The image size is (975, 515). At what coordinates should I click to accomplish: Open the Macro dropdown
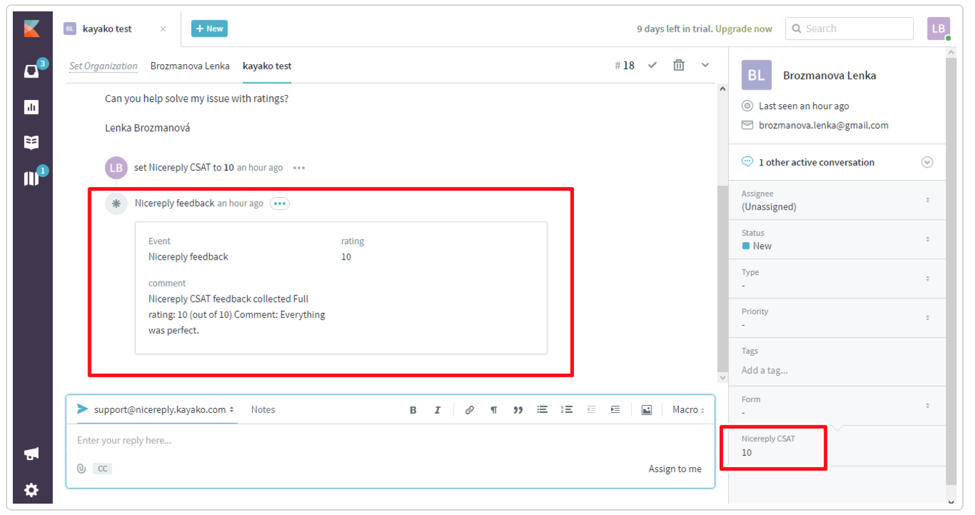pos(688,409)
